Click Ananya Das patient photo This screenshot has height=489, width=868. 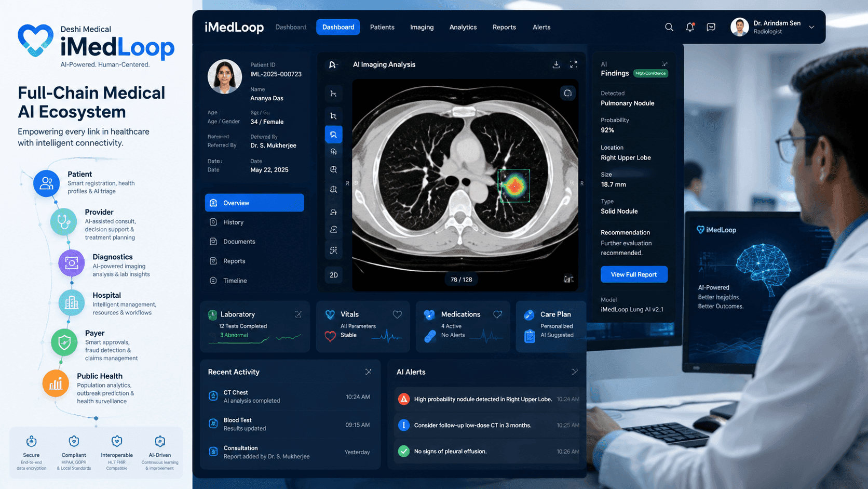[x=225, y=76]
